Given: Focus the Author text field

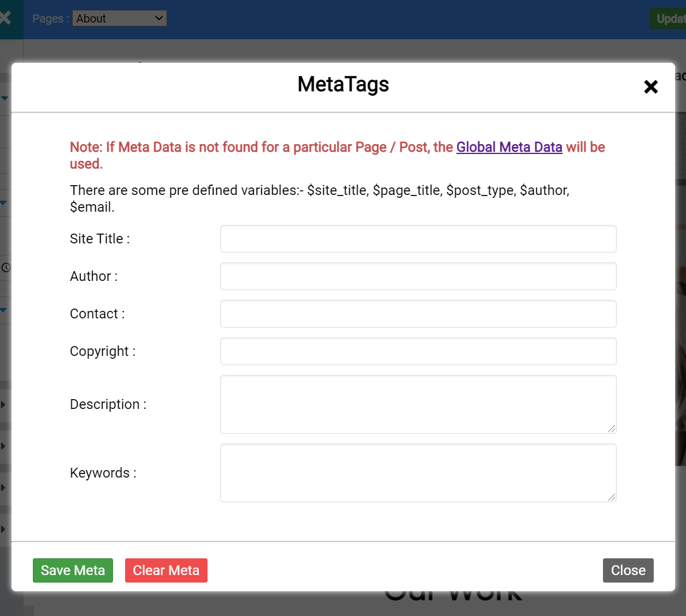Looking at the screenshot, I should pos(418,276).
